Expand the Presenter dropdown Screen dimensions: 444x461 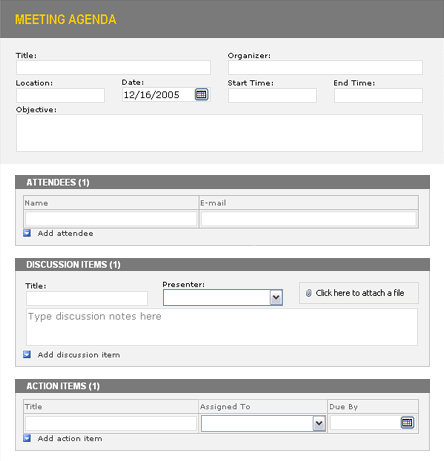[276, 297]
